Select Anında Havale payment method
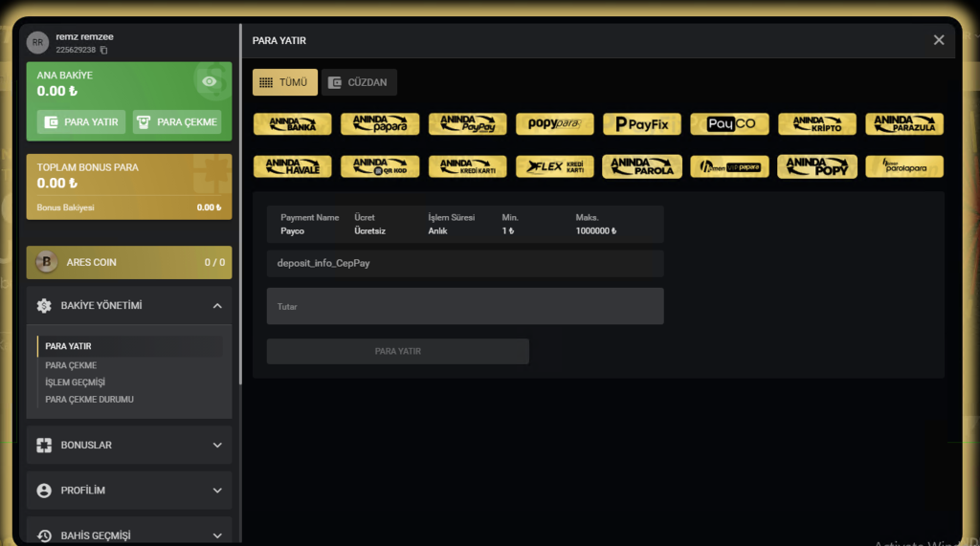 click(293, 166)
